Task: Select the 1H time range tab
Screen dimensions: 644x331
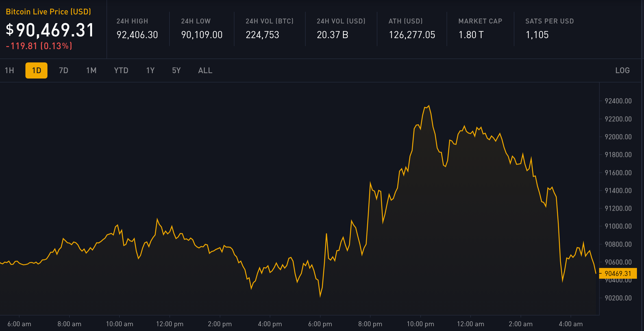Action: point(10,70)
